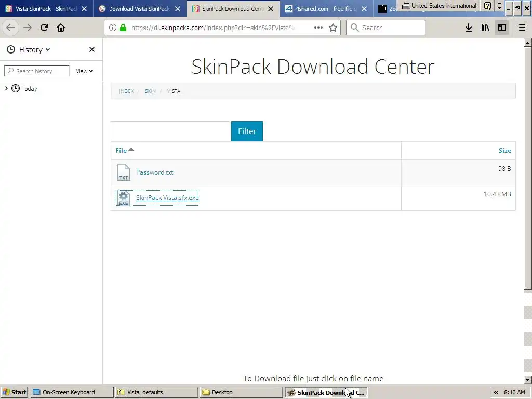Click the Forward navigation arrow
The width and height of the screenshot is (532, 399).
pyautogui.click(x=28, y=28)
